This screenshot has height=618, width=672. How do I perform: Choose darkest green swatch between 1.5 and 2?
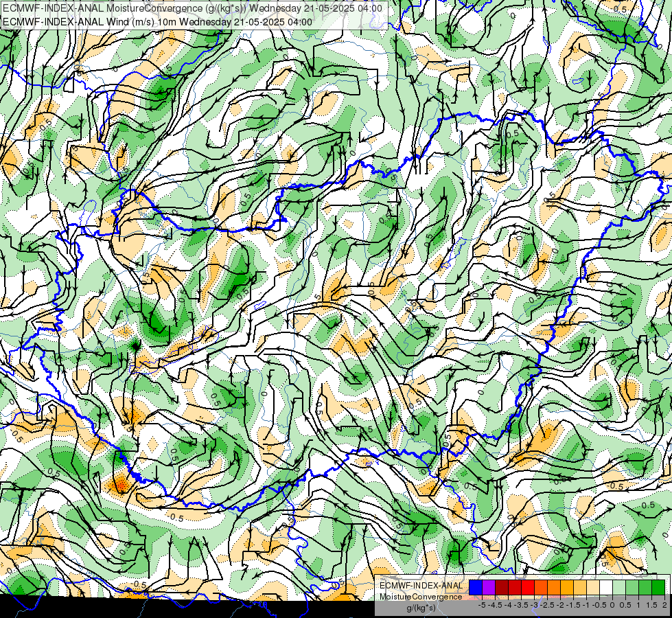pos(658,587)
